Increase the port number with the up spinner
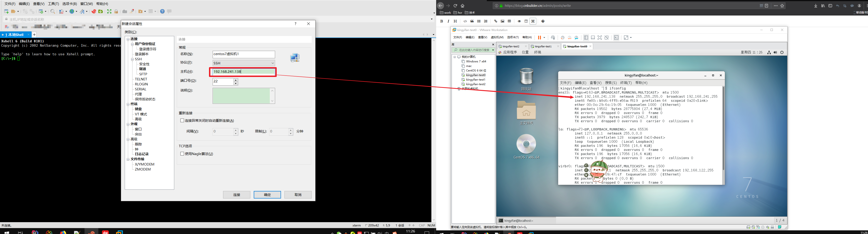The height and width of the screenshot is (234, 868). (x=236, y=80)
